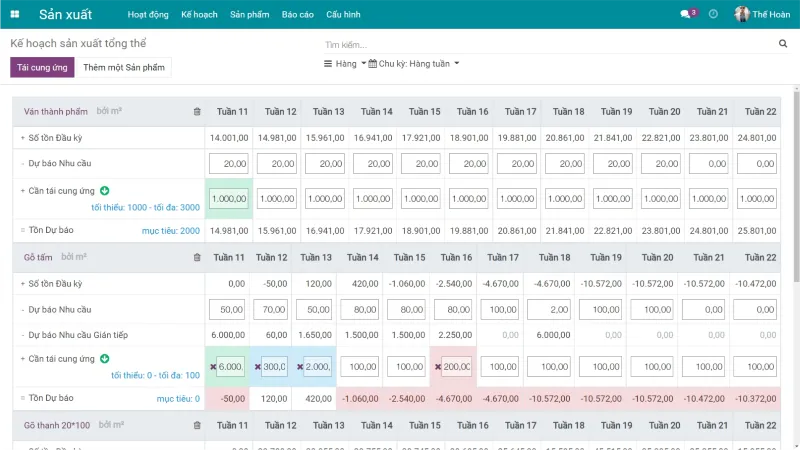Open the Ván thành phẩm product link
This screenshot has width=800, height=450.
pos(56,112)
